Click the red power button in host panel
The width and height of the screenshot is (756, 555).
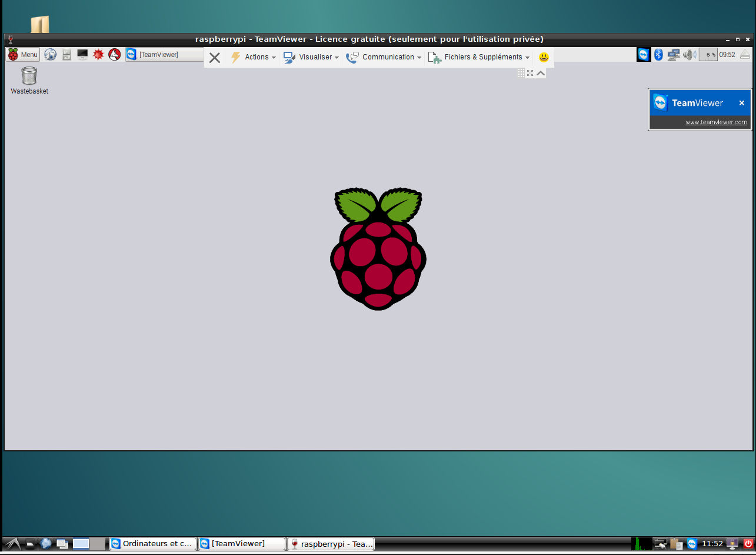(748, 544)
